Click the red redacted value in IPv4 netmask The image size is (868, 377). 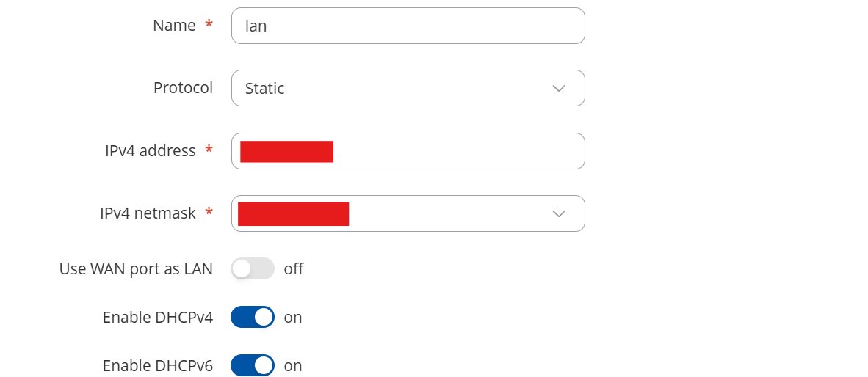[293, 213]
